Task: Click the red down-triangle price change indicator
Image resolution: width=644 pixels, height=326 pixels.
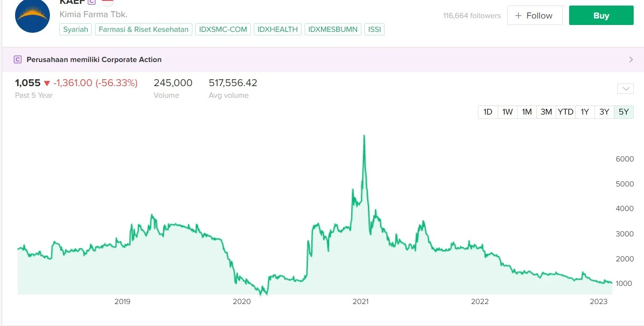Action: [x=47, y=83]
